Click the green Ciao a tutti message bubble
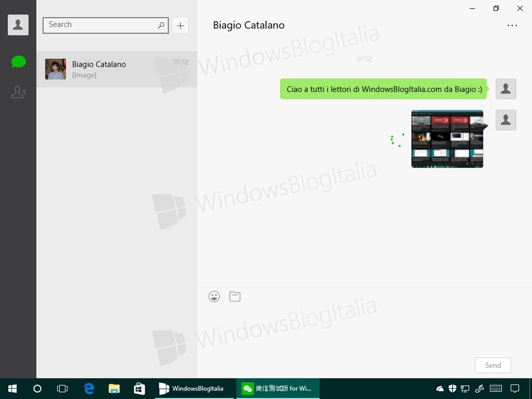Image resolution: width=532 pixels, height=399 pixels. point(384,89)
